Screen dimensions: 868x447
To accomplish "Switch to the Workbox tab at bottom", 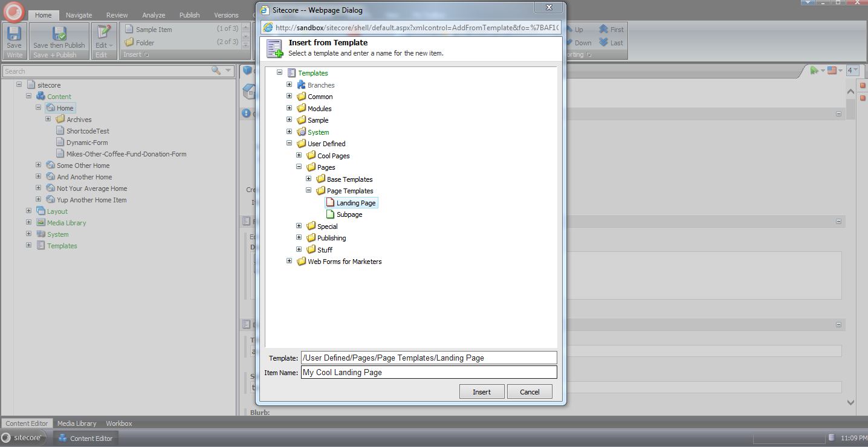I will point(118,423).
